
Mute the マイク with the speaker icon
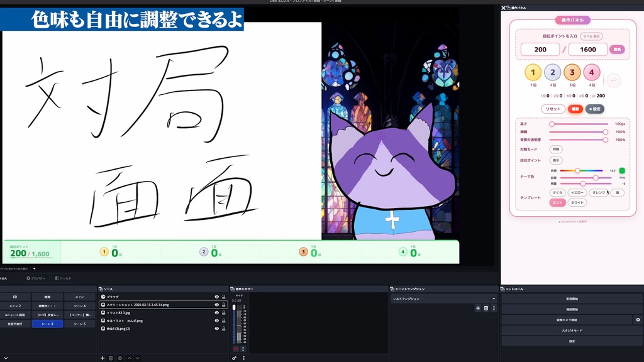pyautogui.click(x=235, y=349)
